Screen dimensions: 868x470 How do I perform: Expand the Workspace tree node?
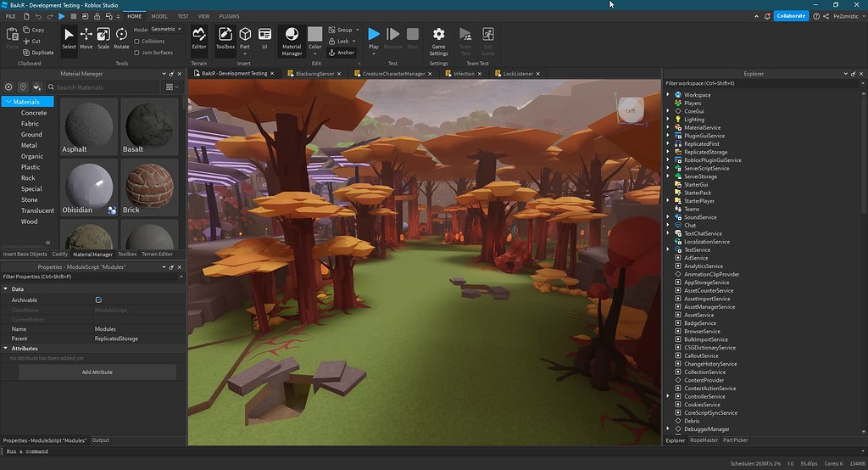coord(668,95)
